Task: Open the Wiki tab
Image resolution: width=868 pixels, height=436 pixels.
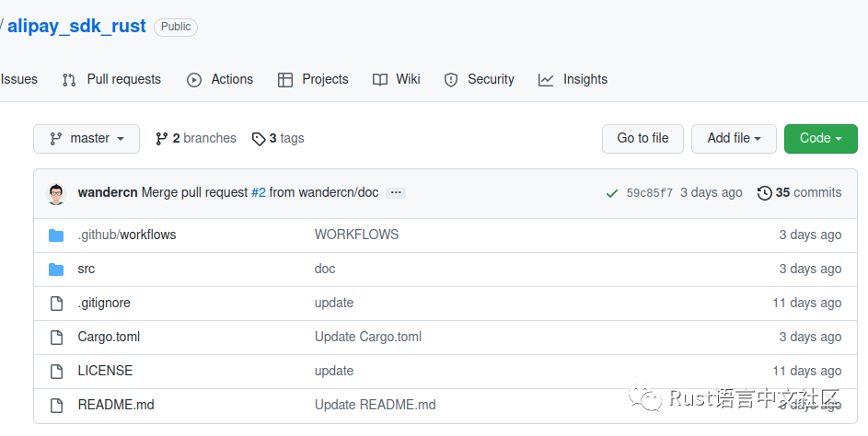Action: pyautogui.click(x=397, y=79)
